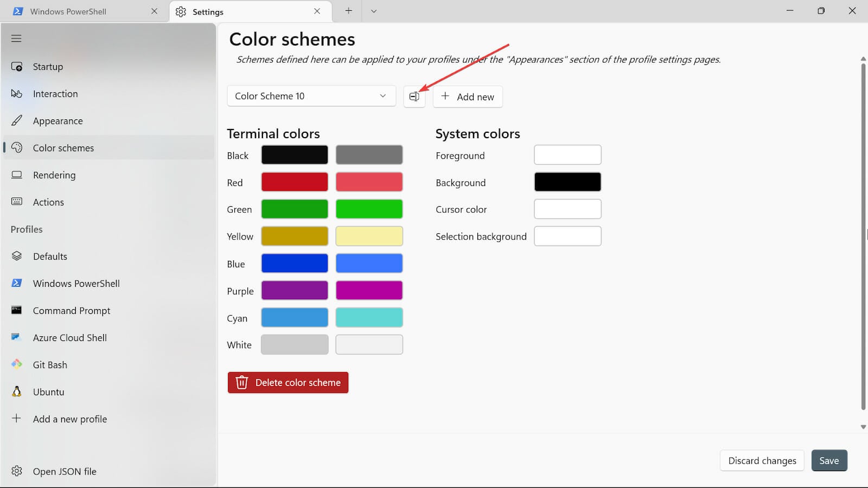
Task: Go to Actions keyboard settings
Action: pyautogui.click(x=48, y=202)
